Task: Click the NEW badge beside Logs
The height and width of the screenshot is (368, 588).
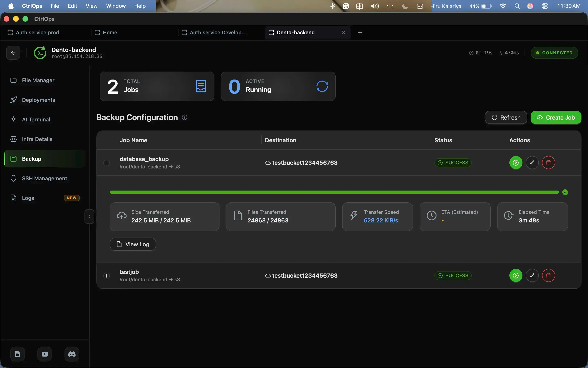Action: click(72, 198)
